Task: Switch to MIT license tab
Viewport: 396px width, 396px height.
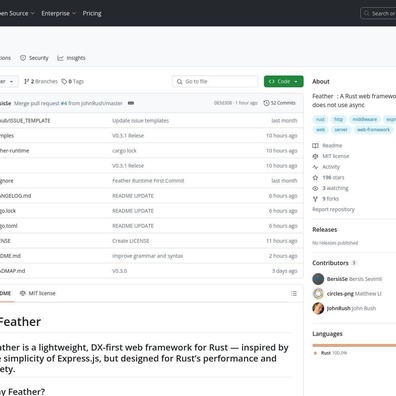Action: coord(38,293)
